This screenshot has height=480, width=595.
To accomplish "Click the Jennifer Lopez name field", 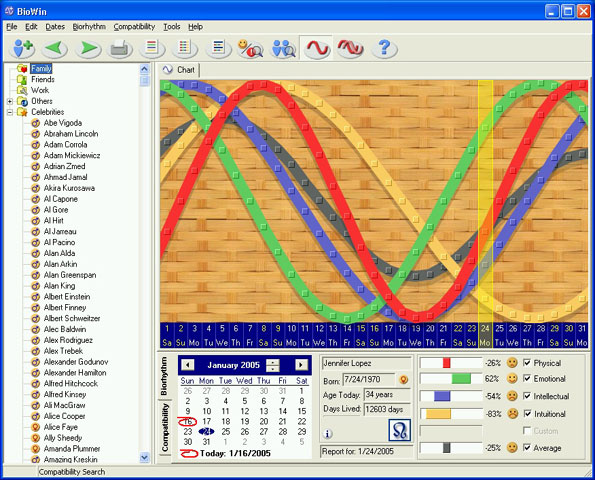I will 366,364.
